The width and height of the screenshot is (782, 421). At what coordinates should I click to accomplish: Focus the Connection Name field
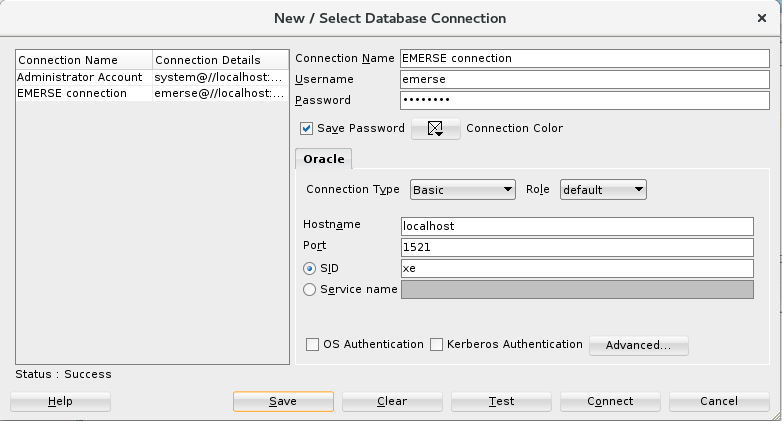[x=585, y=58]
